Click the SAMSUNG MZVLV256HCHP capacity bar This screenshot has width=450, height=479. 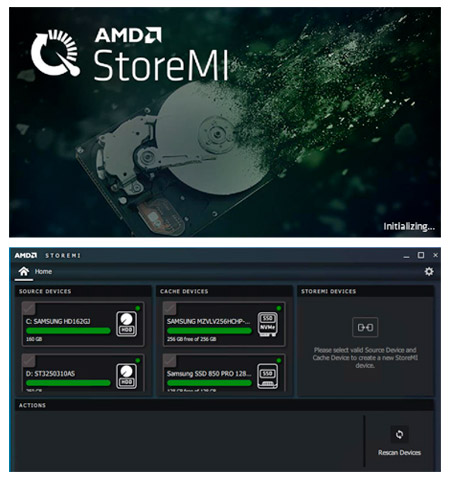pyautogui.click(x=209, y=331)
